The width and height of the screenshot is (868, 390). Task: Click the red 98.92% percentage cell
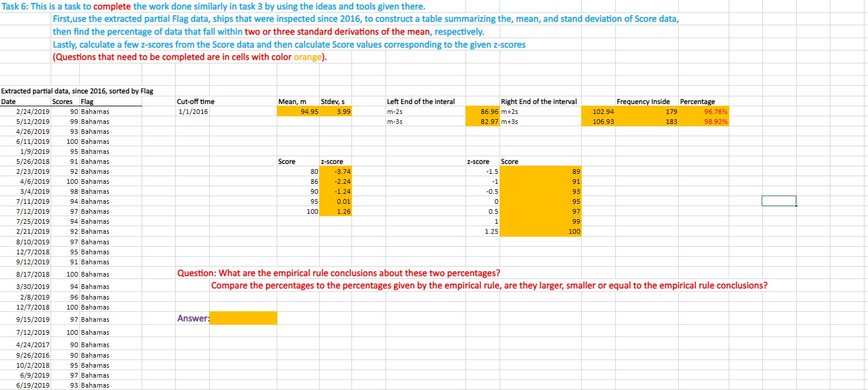click(704, 121)
